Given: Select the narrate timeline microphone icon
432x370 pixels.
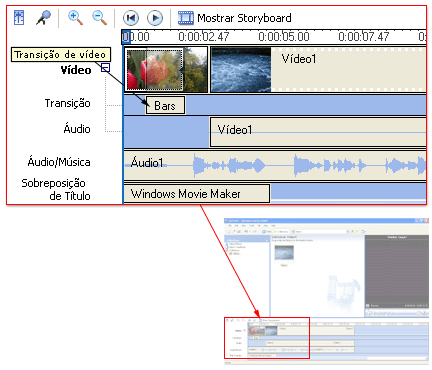Looking at the screenshot, I should [x=44, y=18].
